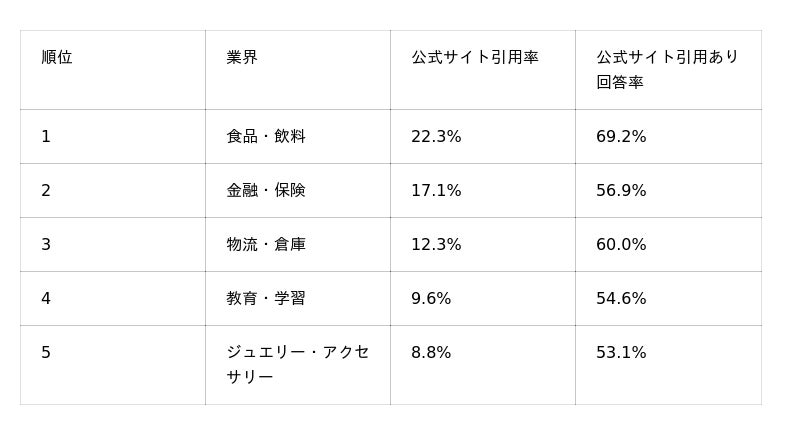The image size is (800, 435).
Task: Select the 公式サイト引用率 header cell
Action: click(x=483, y=70)
